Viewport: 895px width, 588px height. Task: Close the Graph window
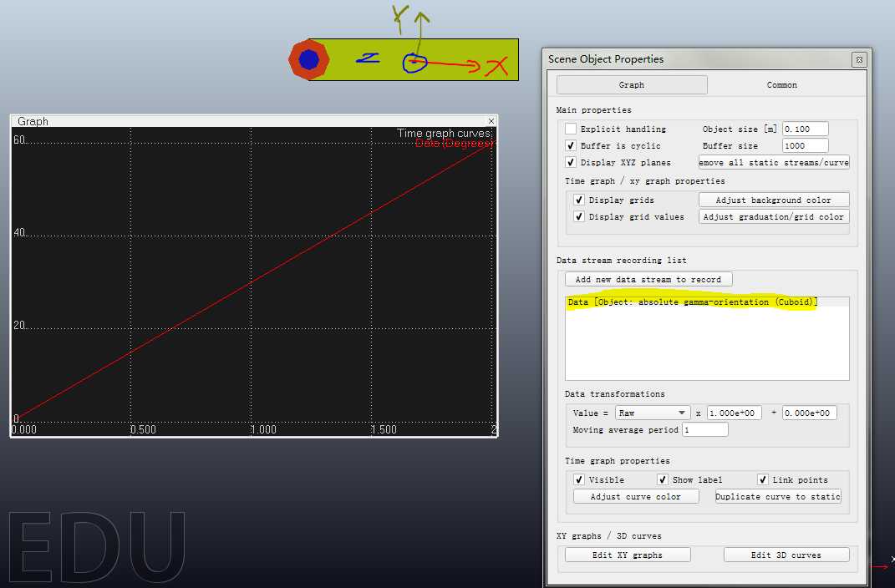point(491,121)
